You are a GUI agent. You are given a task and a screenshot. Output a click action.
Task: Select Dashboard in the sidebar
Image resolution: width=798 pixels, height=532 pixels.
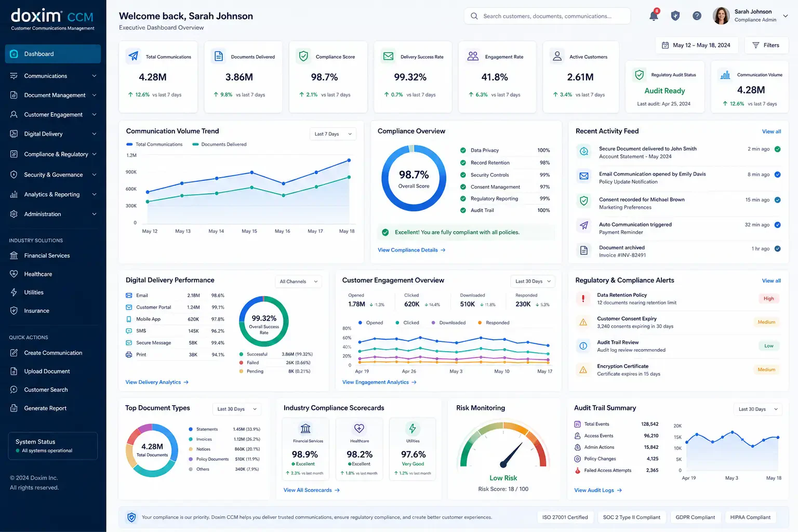(53, 54)
